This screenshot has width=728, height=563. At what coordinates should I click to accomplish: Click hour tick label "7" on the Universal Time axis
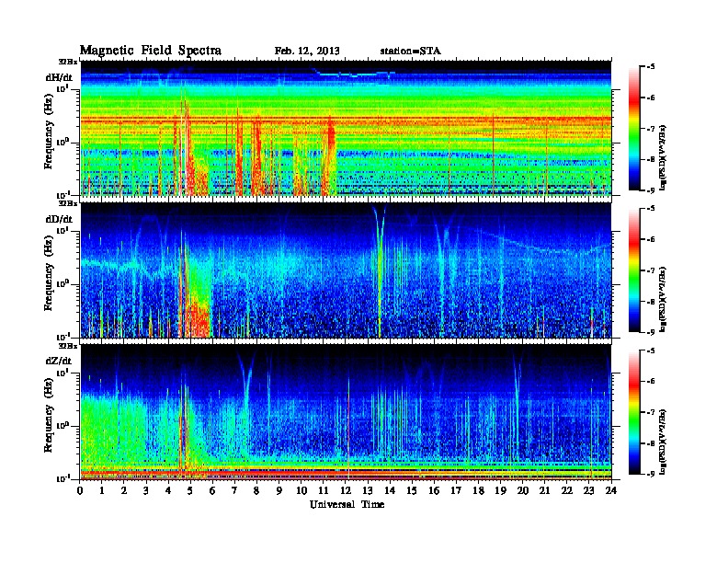click(234, 490)
